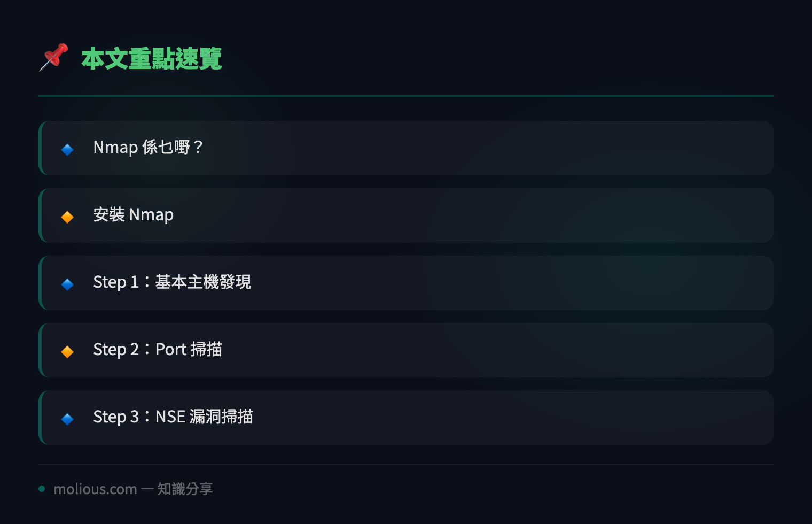Open the Nmap 係乜嘢？ item

(148, 147)
